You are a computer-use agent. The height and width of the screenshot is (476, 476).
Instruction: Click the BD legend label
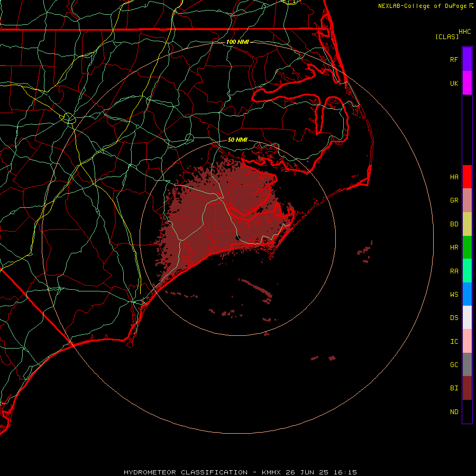tap(454, 224)
